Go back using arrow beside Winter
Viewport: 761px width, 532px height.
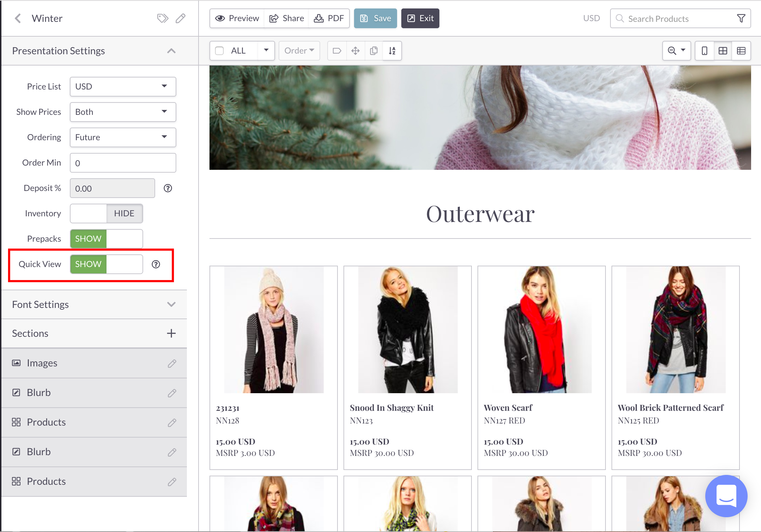pos(18,18)
